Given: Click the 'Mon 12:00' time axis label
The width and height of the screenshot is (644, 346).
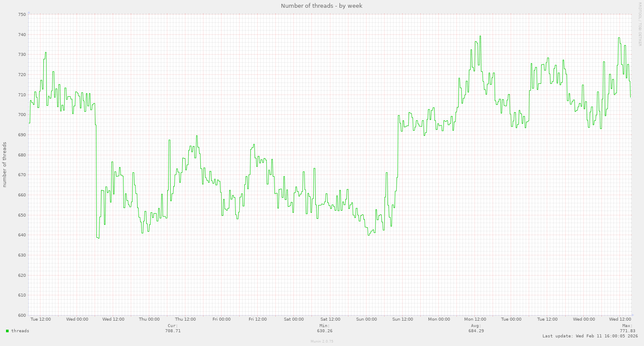Looking at the screenshot, I should 475,319.
